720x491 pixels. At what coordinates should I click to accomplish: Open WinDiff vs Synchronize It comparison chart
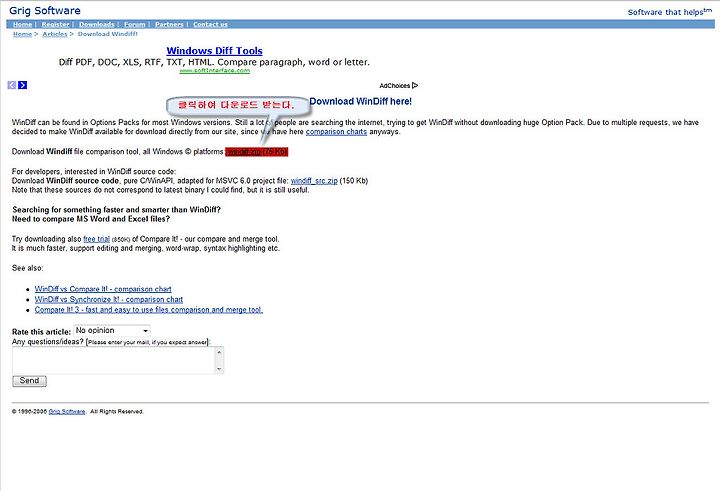[x=109, y=299]
